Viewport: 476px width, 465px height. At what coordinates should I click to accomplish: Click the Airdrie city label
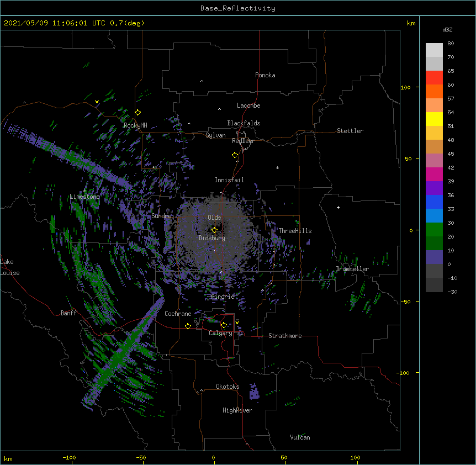(x=223, y=297)
